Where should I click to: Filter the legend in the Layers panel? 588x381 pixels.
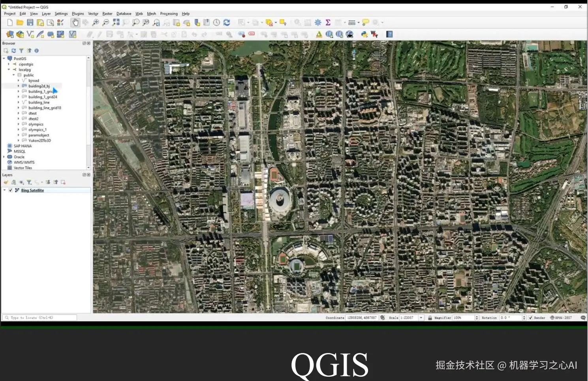click(29, 182)
